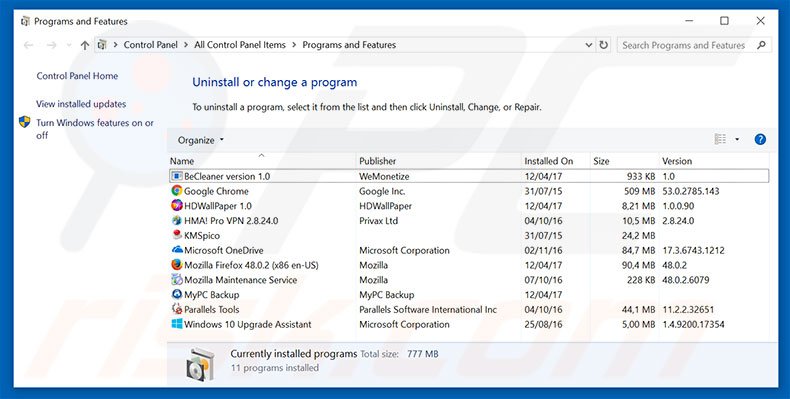
Task: Open Turn Windows features on or off
Action: click(95, 129)
